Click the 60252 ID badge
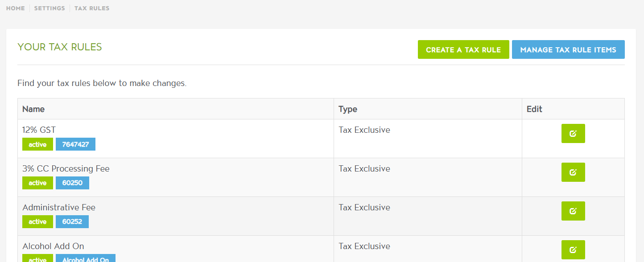Image resolution: width=644 pixels, height=262 pixels. [72, 222]
